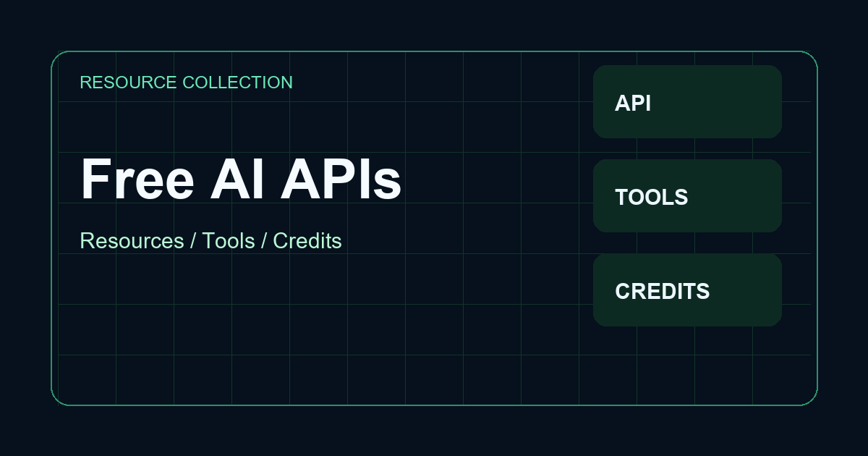Select the word Tools in the subtitle
The height and width of the screenshot is (456, 868).
tap(229, 241)
